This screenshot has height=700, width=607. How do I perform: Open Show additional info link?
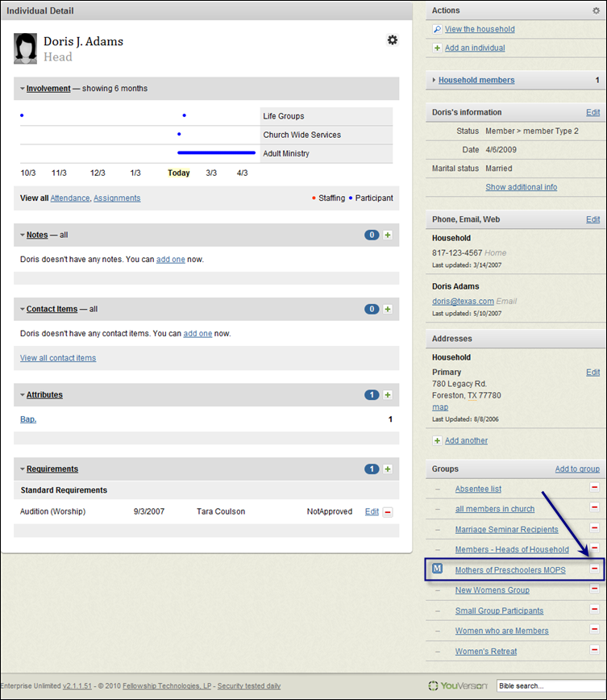tap(521, 187)
